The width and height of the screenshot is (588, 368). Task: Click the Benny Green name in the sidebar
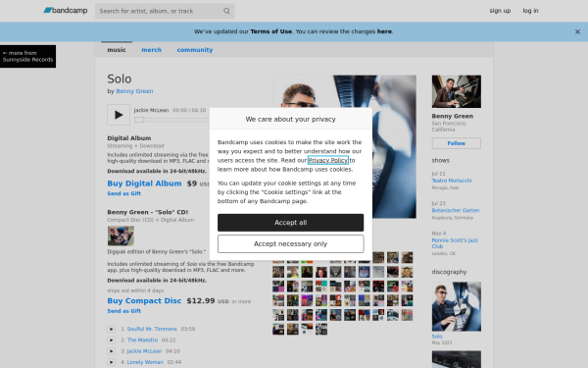coord(452,116)
